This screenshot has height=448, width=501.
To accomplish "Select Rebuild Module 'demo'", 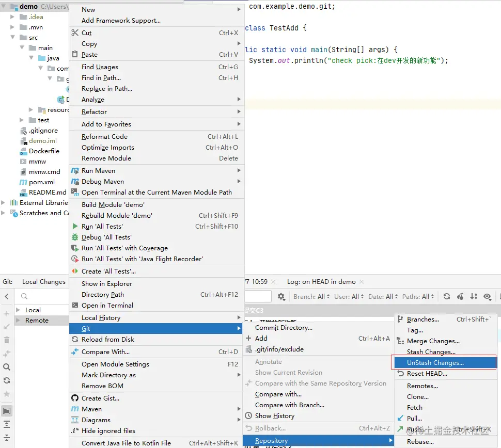I will pos(156,215).
